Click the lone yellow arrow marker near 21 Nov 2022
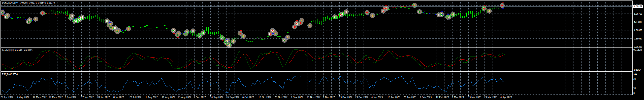644x100 pixels. pyautogui.click(x=310, y=25)
